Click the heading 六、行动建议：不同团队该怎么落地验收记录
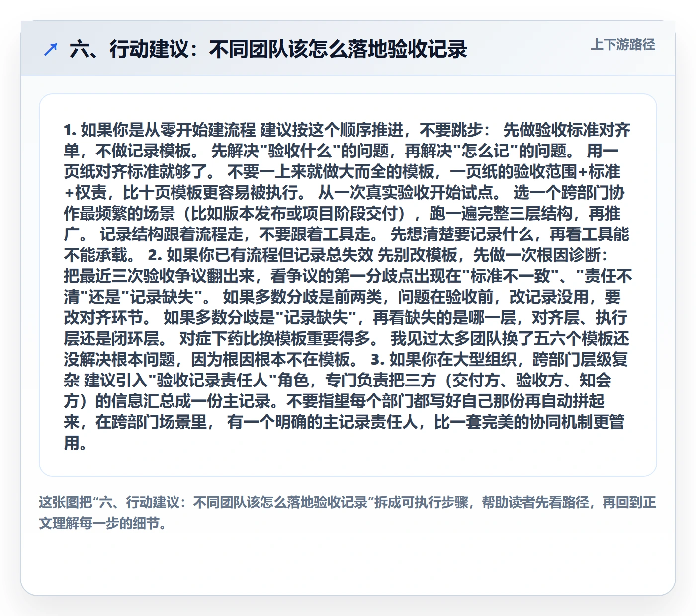Viewport: 696px width, 616px height. [268, 49]
